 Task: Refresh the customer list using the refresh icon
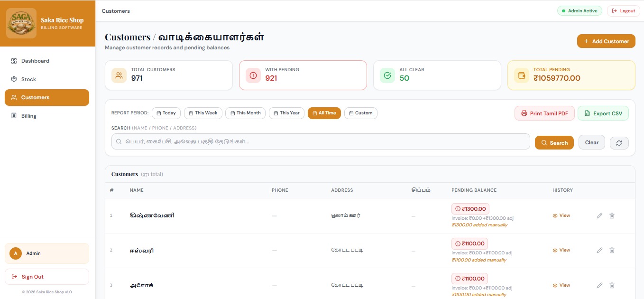[x=619, y=142]
